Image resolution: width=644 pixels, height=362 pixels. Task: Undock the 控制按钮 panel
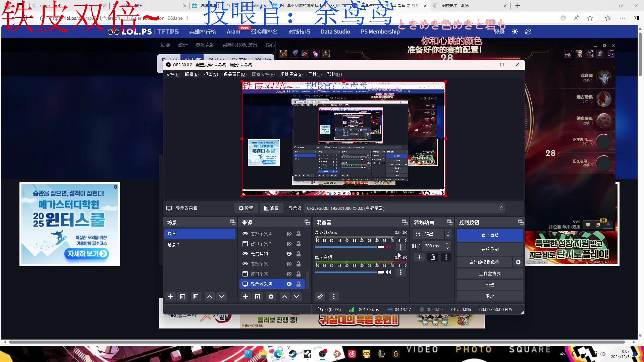tap(521, 222)
